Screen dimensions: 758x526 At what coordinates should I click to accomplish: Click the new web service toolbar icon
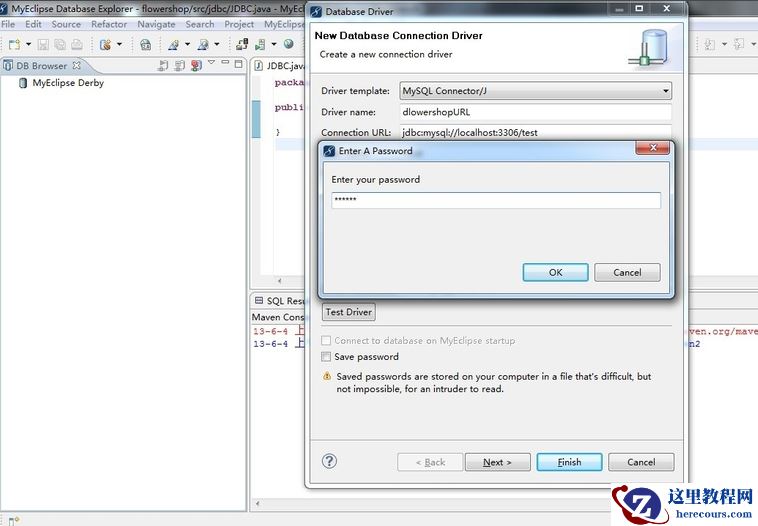pos(105,44)
